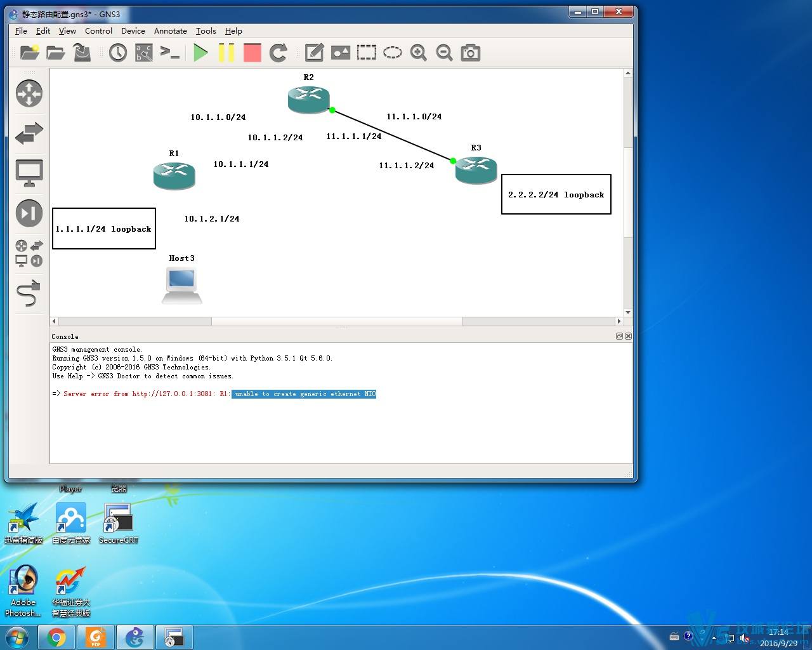812x650 pixels.
Task: Select the Add a link cable tool
Action: coord(29,293)
